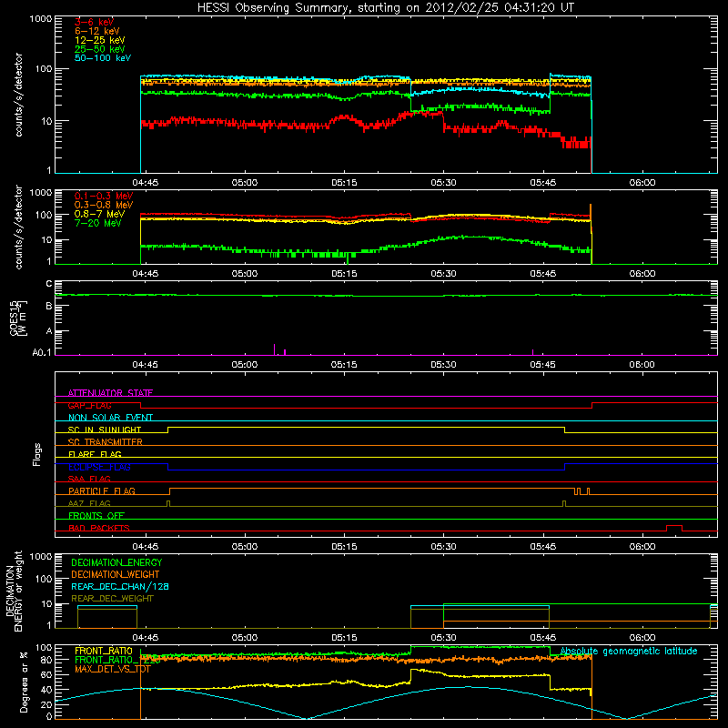Click the vertical Flags axis label
728x728 pixels.
[x=37, y=454]
